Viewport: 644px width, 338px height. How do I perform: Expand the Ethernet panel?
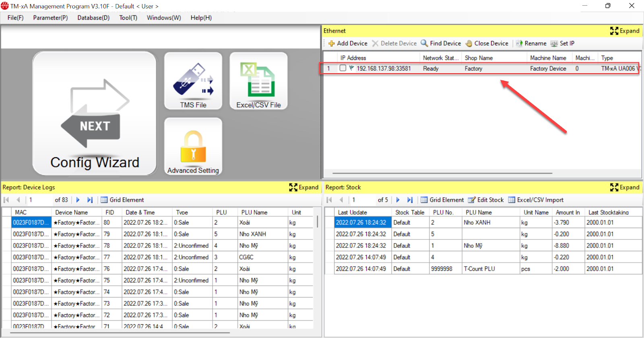pos(625,31)
